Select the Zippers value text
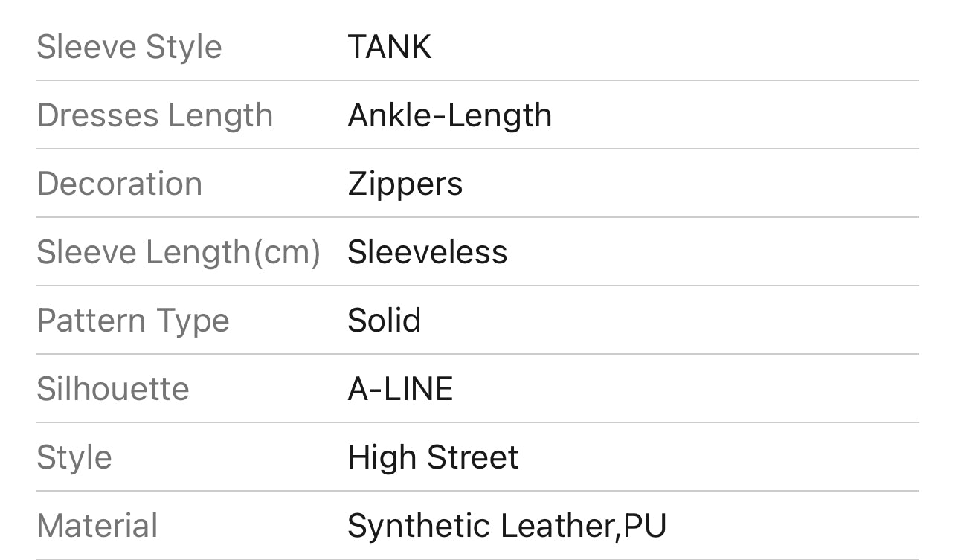 tap(405, 184)
